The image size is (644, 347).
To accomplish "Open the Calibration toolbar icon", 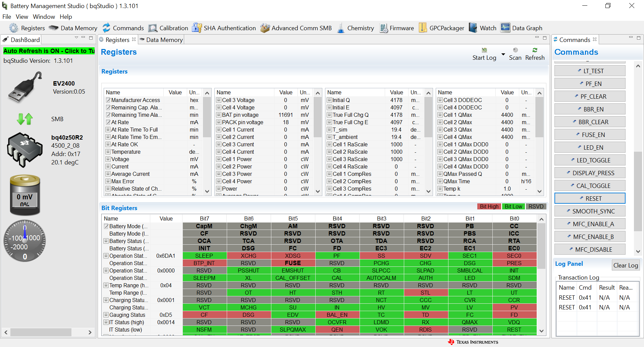I will pos(153,28).
